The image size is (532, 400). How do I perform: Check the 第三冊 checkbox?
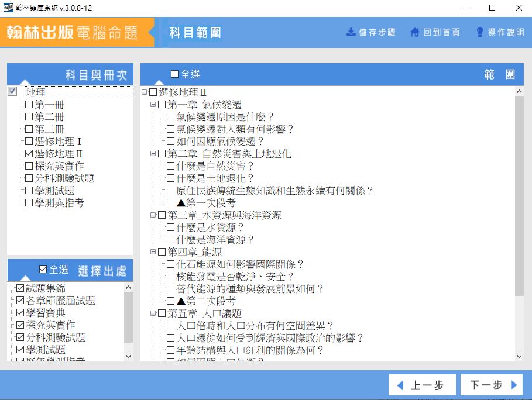click(29, 129)
